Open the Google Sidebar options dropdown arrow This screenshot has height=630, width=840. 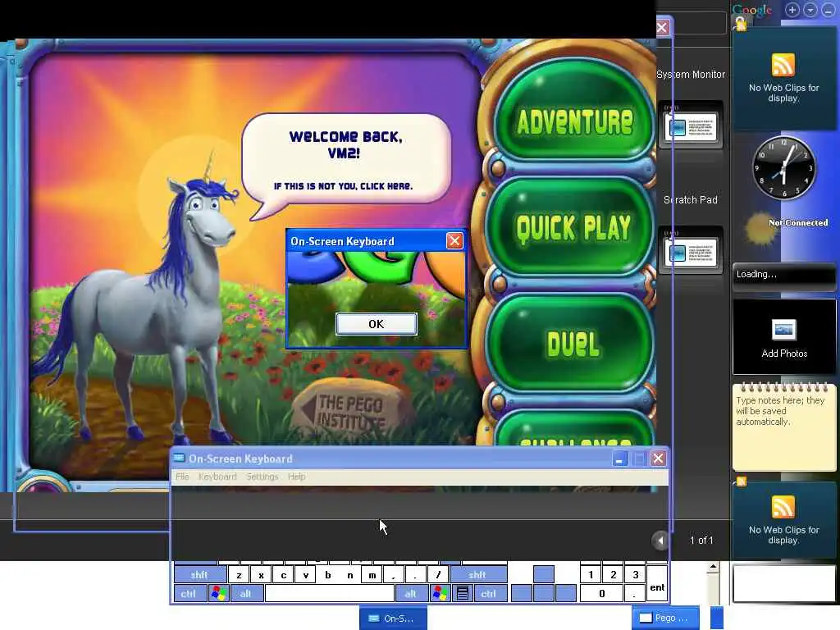(810, 10)
